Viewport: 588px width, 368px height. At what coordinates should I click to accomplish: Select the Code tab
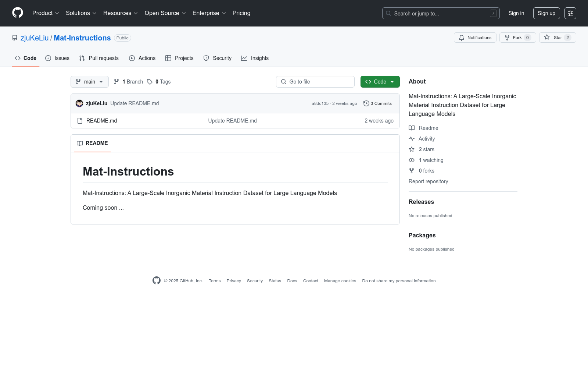click(26, 58)
